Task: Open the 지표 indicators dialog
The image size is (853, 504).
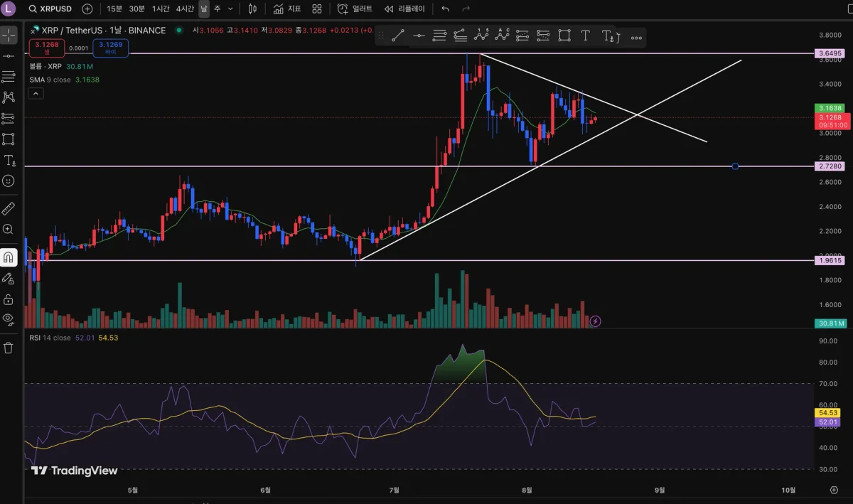Action: [287, 9]
